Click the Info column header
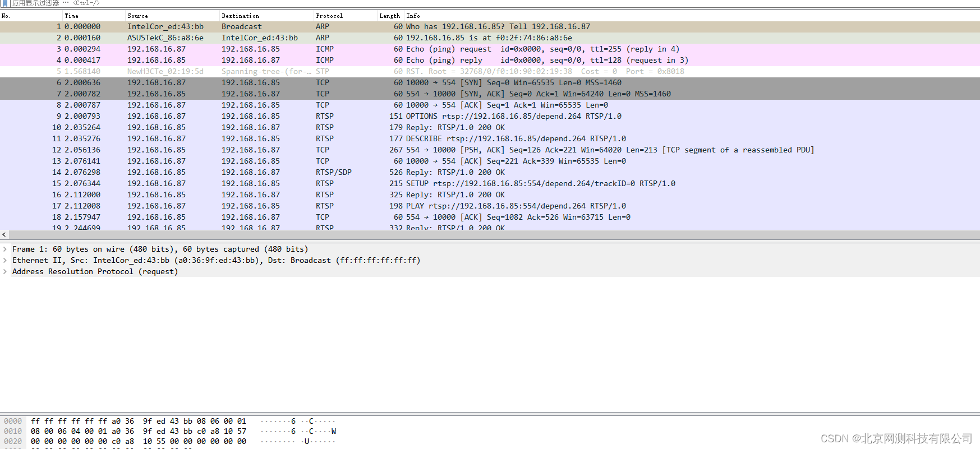 [x=692, y=16]
